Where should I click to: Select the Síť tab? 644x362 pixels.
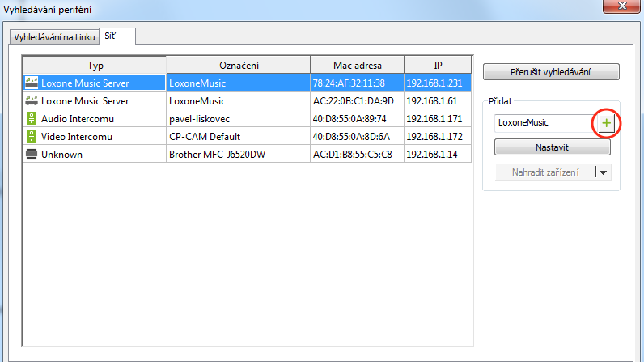(x=117, y=36)
